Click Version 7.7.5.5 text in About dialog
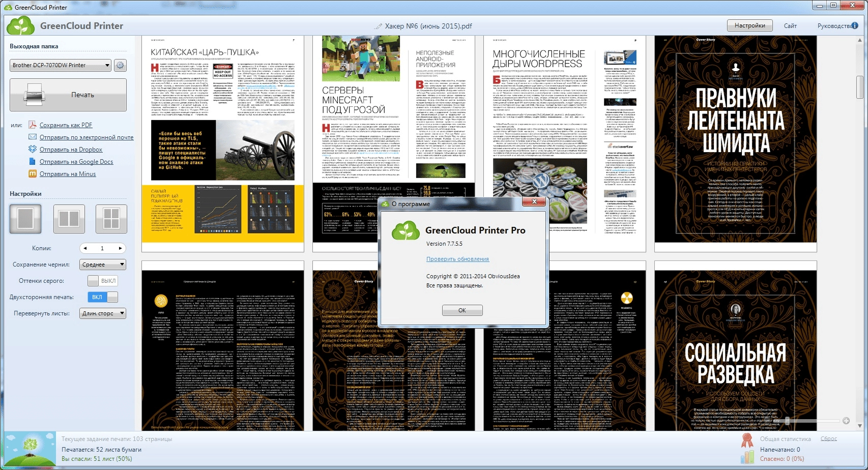The width and height of the screenshot is (868, 470). pos(444,244)
